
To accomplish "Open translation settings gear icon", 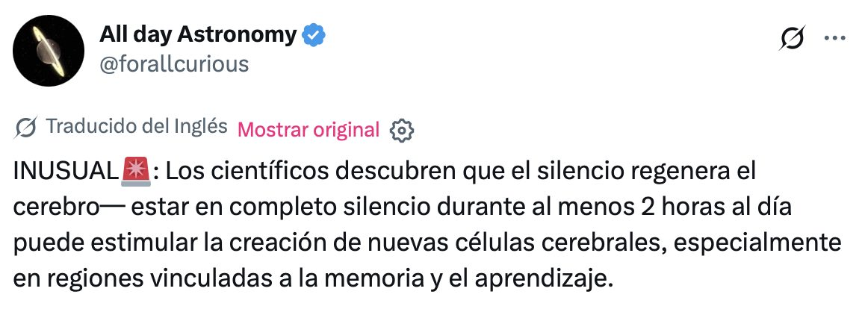I will point(402,130).
